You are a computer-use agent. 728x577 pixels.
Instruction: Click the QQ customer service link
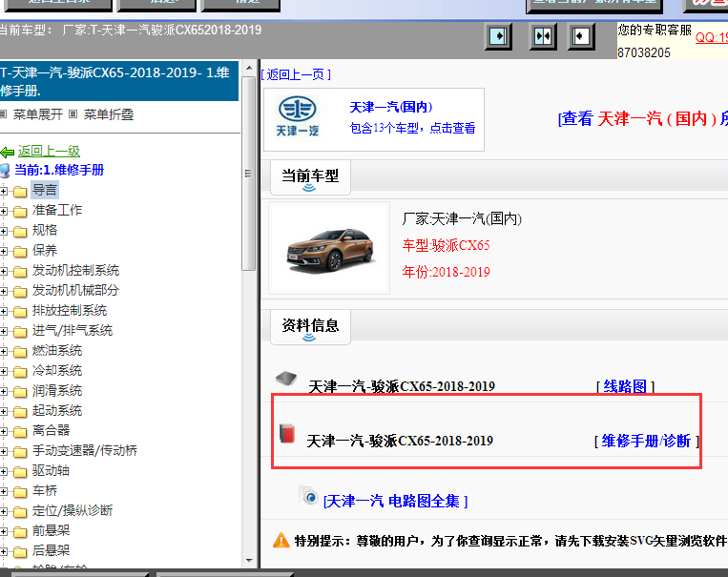coord(711,37)
